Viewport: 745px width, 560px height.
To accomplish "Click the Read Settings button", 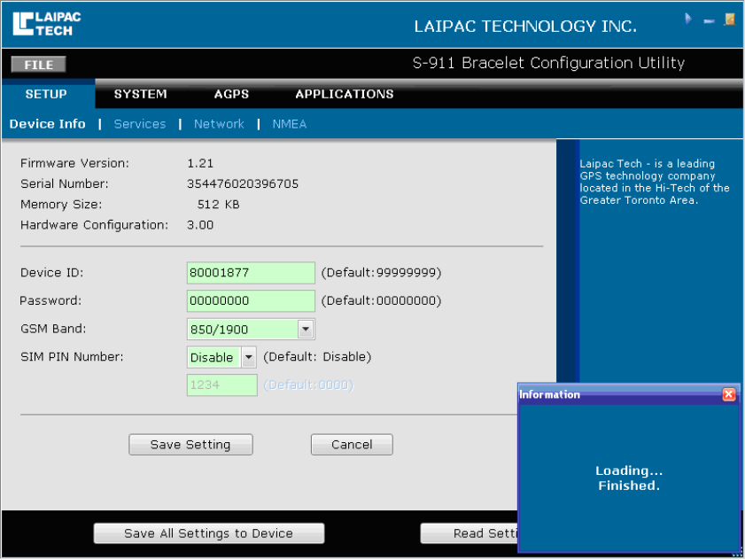I will [470, 533].
